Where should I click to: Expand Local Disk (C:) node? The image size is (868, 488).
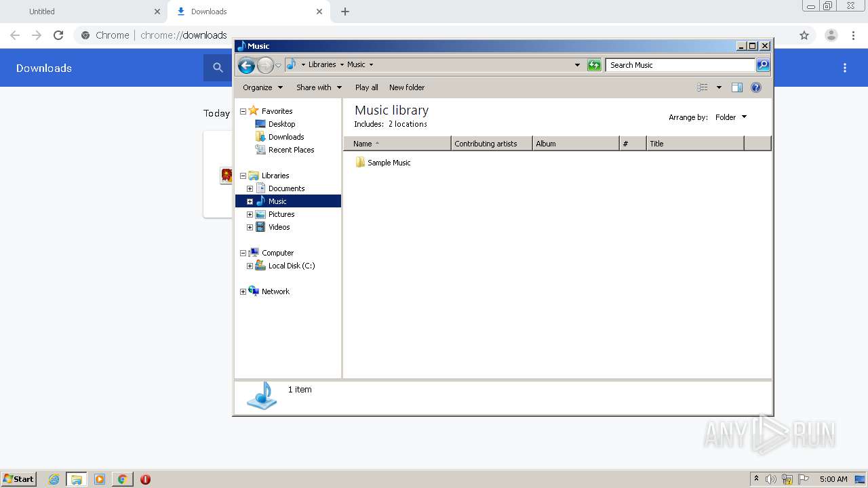coord(250,266)
